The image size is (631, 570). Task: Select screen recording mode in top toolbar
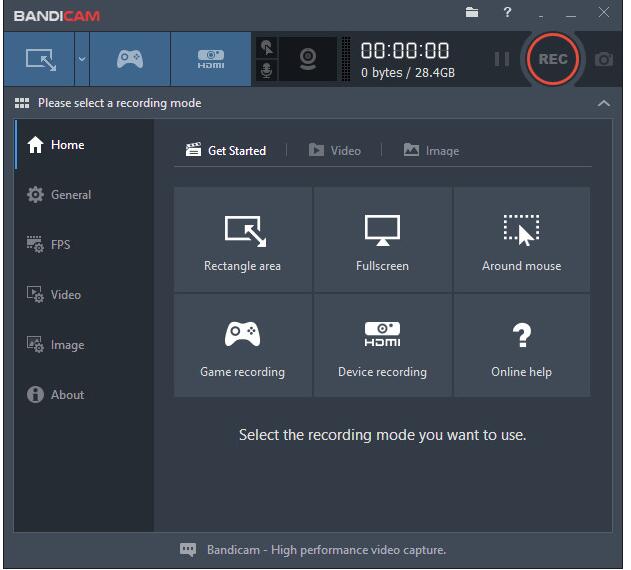39,59
